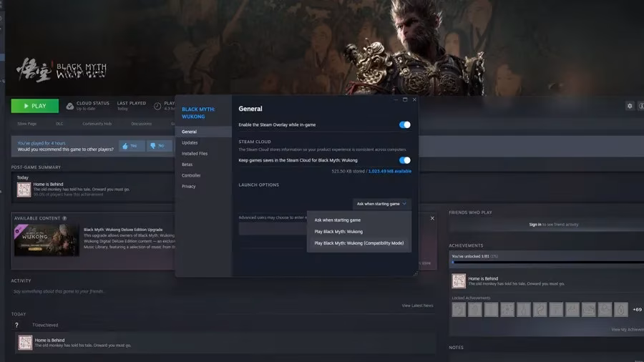
Task: Click the Available Content help question icon
Action: tap(64, 218)
